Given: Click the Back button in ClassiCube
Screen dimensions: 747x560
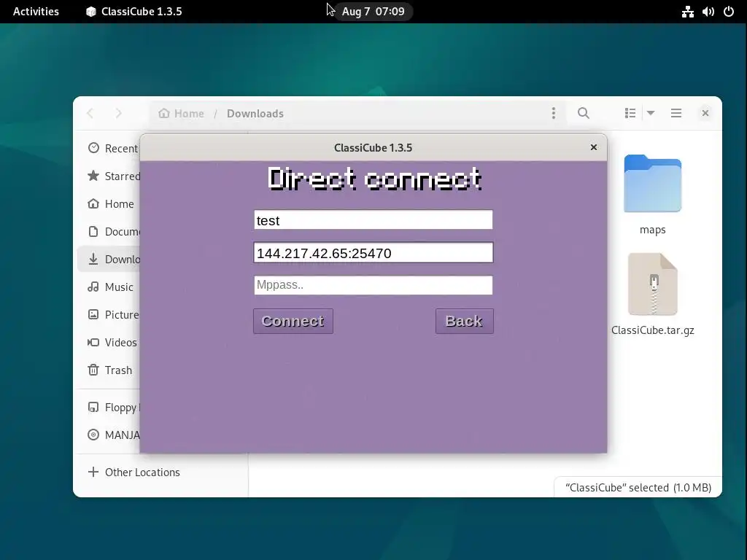Looking at the screenshot, I should pos(464,321).
